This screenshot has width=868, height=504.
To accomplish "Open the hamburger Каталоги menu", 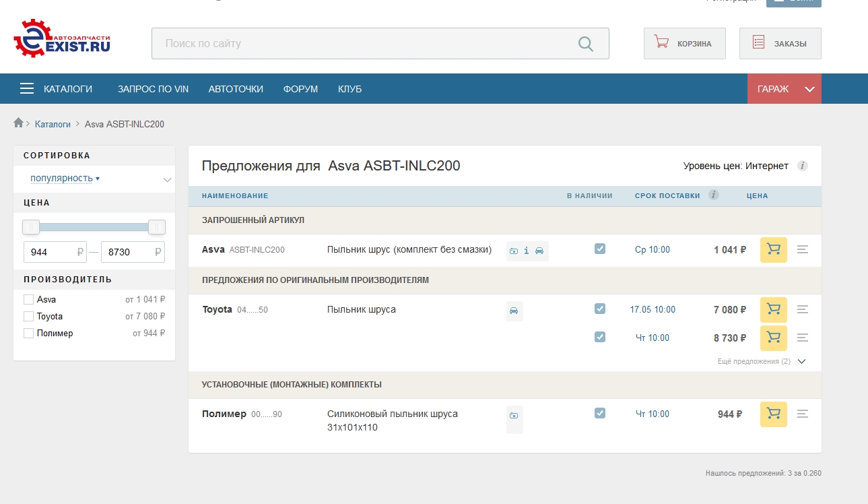I will [56, 89].
